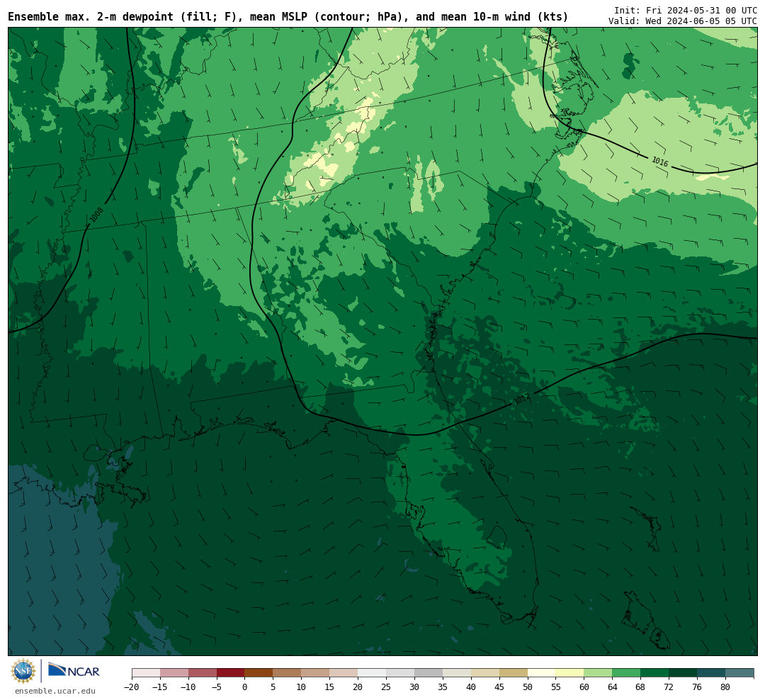Click the 76–80 teal color swatch
765x700 pixels.
point(711,673)
